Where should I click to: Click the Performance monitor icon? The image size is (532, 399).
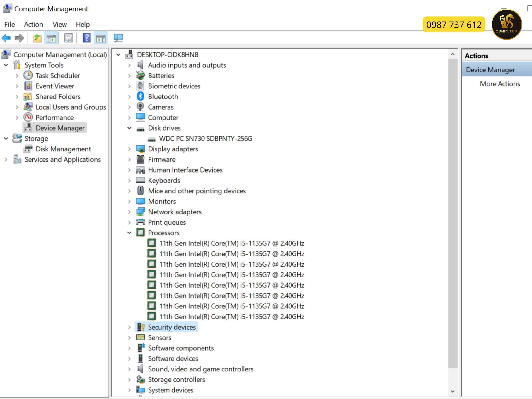(x=28, y=117)
